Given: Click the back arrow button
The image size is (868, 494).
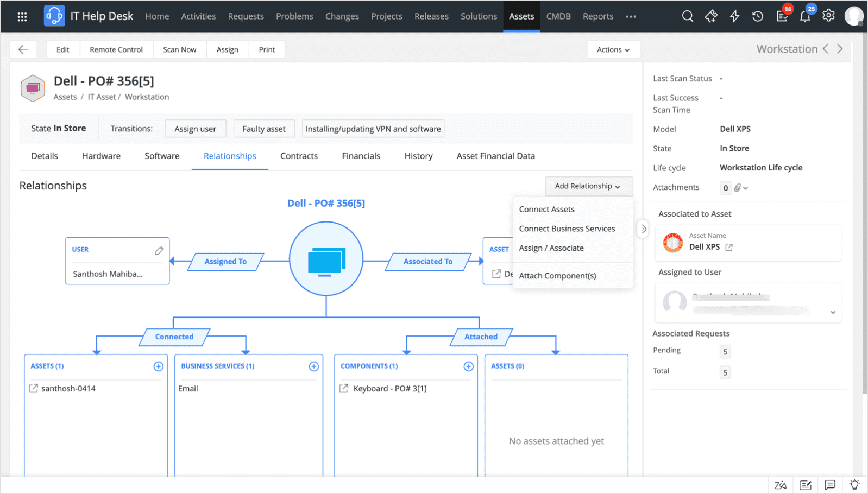Looking at the screenshot, I should coord(23,49).
